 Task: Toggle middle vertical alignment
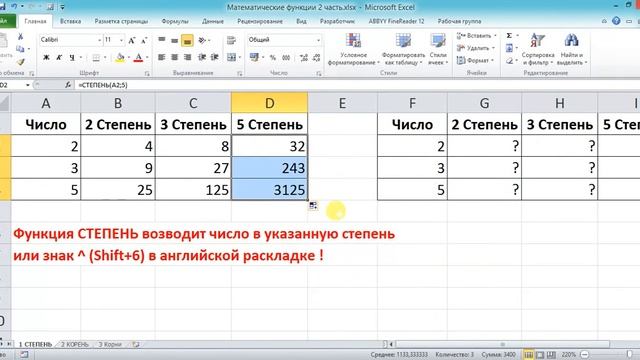click(174, 40)
